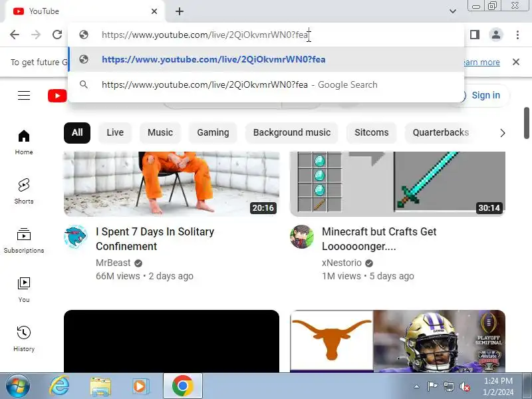
Task: Click '1M views • 5 days ago' text
Action: point(368,276)
